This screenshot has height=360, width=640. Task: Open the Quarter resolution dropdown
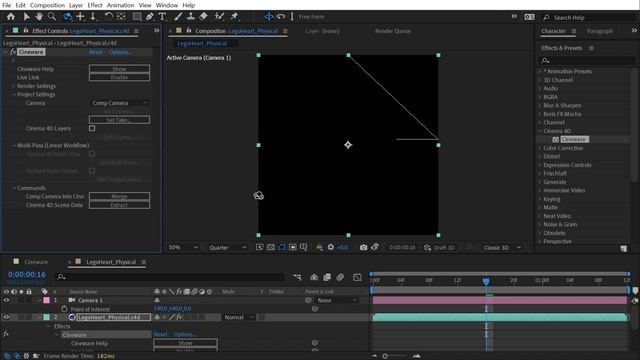tap(227, 247)
